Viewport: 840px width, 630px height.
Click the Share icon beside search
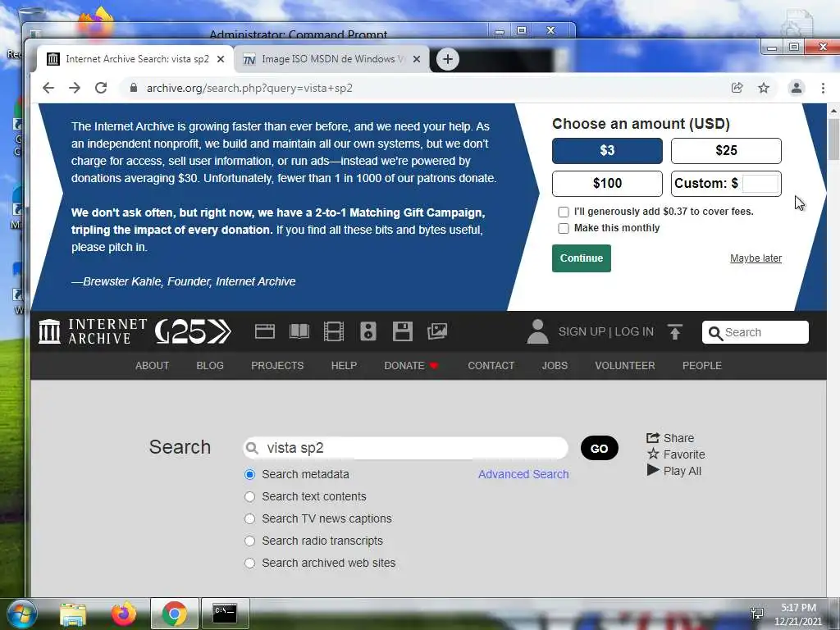(652, 438)
